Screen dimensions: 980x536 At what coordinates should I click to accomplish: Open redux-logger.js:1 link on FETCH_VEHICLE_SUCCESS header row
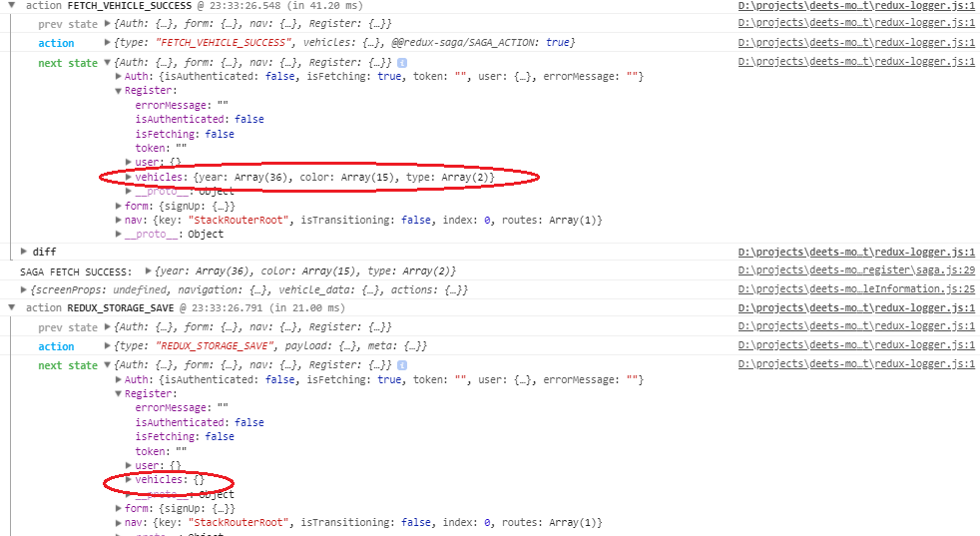(856, 6)
